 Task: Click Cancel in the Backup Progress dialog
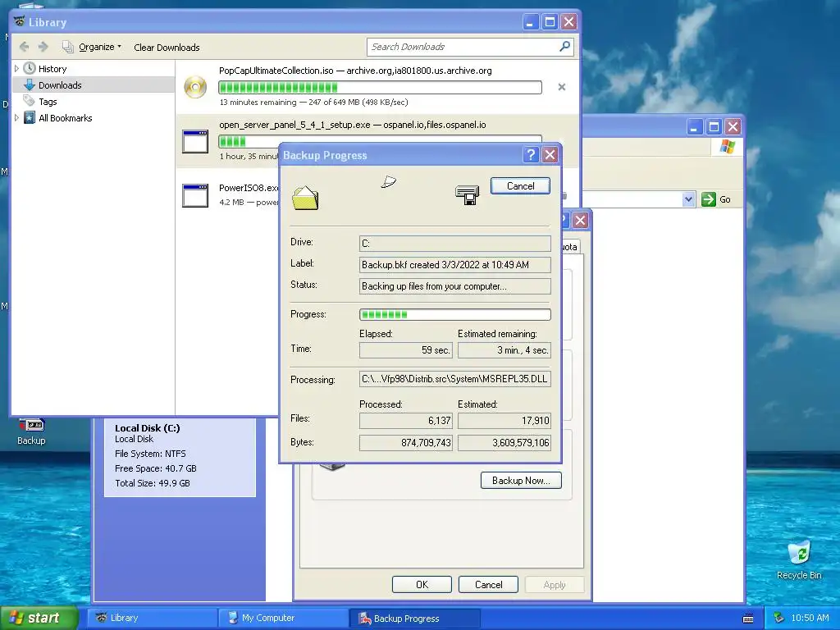click(x=520, y=186)
